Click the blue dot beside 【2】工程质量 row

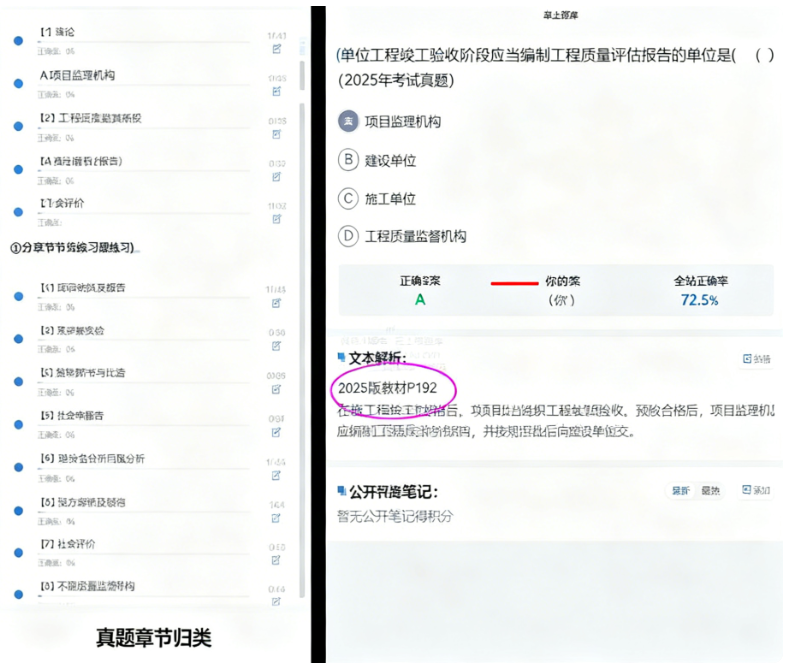pyautogui.click(x=18, y=126)
